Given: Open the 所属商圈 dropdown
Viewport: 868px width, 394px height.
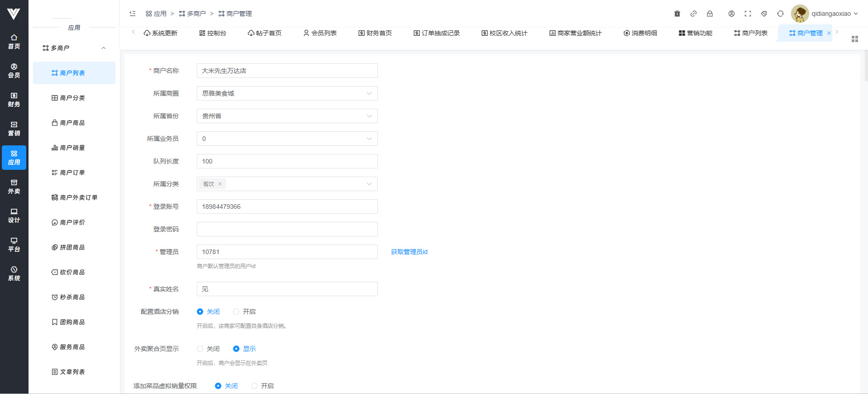Looking at the screenshot, I should pos(287,93).
